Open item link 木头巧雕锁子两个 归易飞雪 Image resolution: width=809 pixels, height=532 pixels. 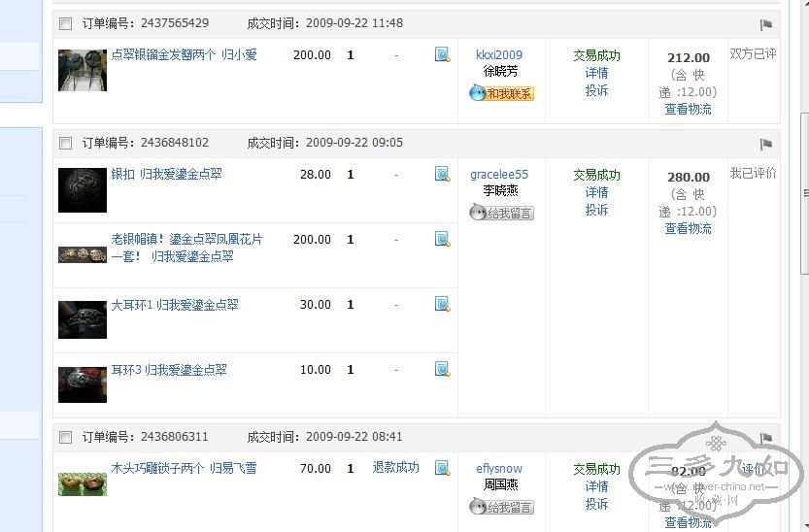tap(184, 468)
